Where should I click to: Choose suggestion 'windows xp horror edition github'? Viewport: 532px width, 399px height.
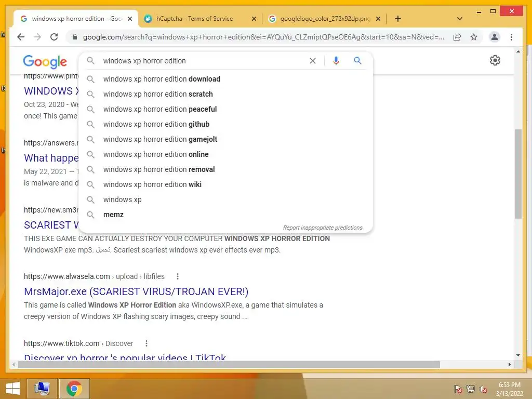[225, 124]
